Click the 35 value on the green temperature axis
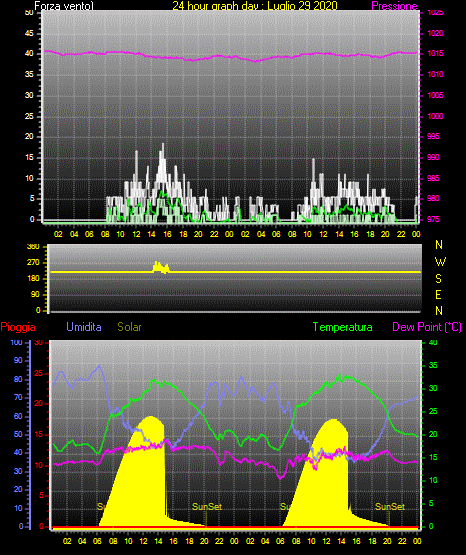Image resolution: width=466 pixels, height=555 pixels. (x=433, y=365)
